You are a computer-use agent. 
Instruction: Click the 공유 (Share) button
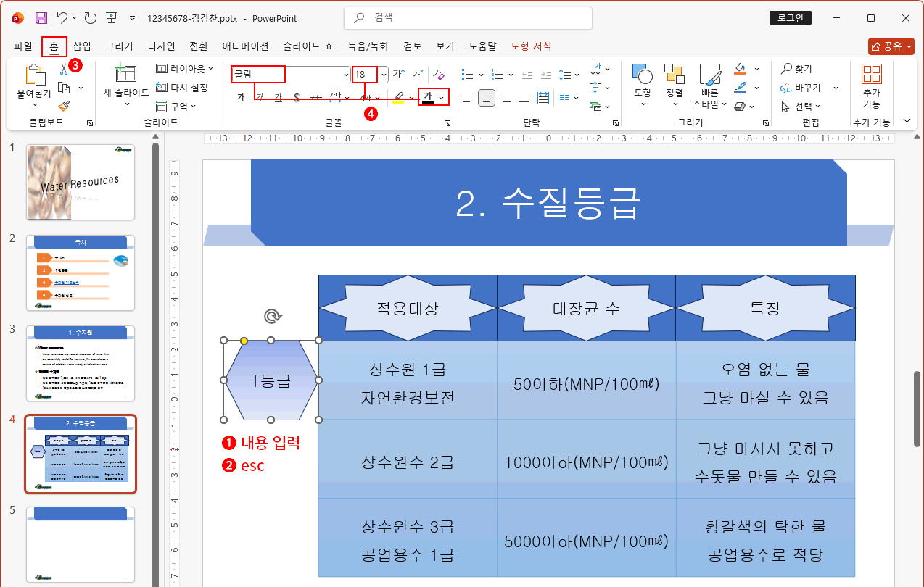pyautogui.click(x=891, y=44)
